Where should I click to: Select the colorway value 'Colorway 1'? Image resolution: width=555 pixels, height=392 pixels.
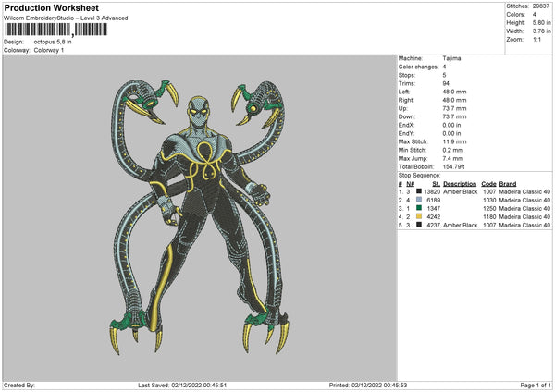click(49, 50)
